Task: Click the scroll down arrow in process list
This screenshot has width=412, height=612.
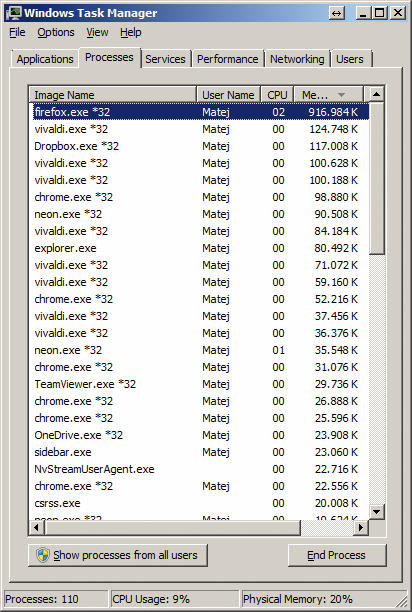Action: (x=376, y=511)
